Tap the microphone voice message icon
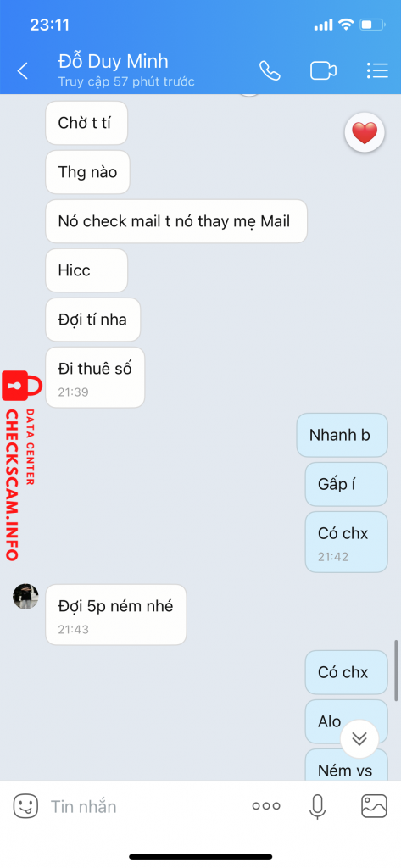 [x=317, y=806]
